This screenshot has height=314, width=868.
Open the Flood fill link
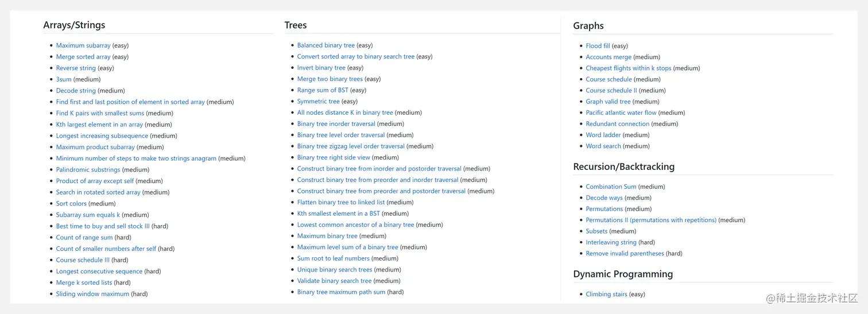[598, 46]
